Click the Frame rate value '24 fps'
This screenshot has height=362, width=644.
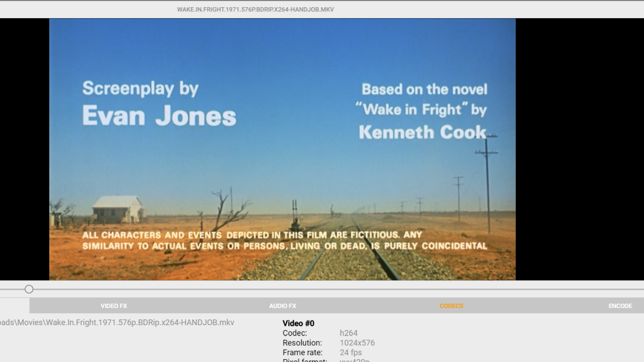tap(350, 352)
